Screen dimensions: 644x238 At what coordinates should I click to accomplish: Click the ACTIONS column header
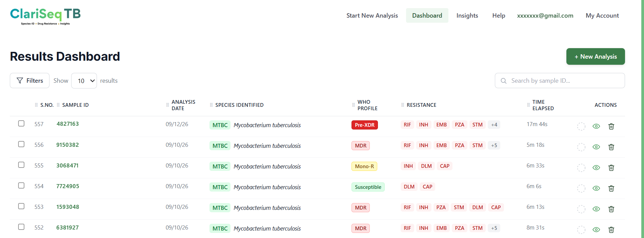pos(606,105)
